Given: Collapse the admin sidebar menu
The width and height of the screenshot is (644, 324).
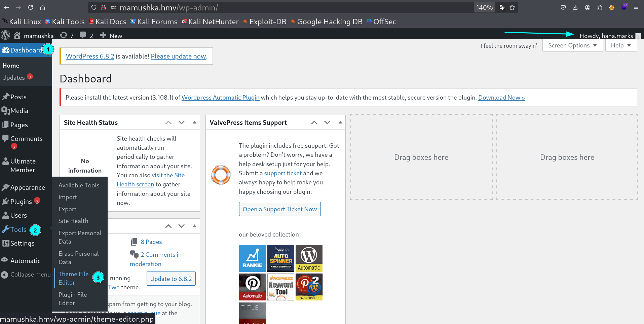Looking at the screenshot, I should pos(26,275).
